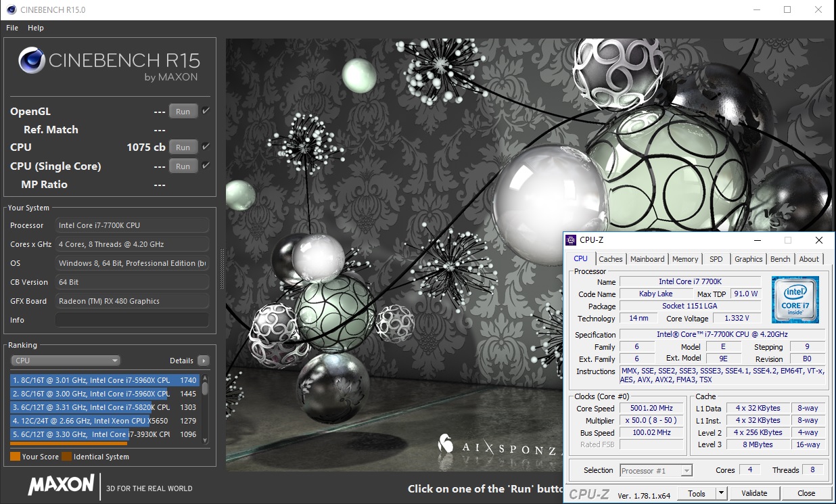The width and height of the screenshot is (836, 504).
Task: Toggle the CPU test checkmark
Action: tap(206, 146)
